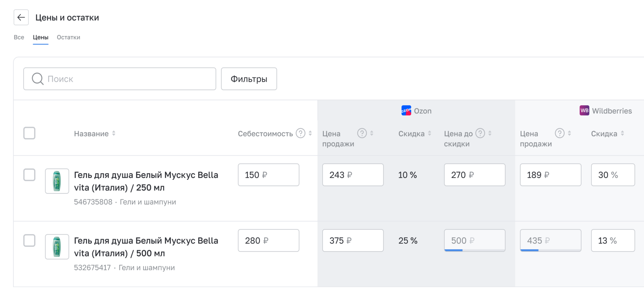This screenshot has width=644, height=300.
Task: Click the Ozon logo icon
Action: [406, 110]
